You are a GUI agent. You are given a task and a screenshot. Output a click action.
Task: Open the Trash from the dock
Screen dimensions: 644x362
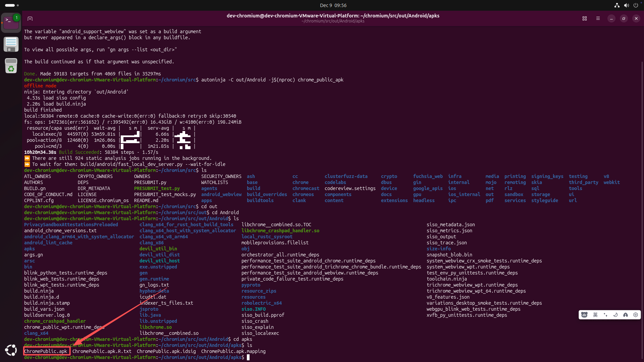pos(11,66)
